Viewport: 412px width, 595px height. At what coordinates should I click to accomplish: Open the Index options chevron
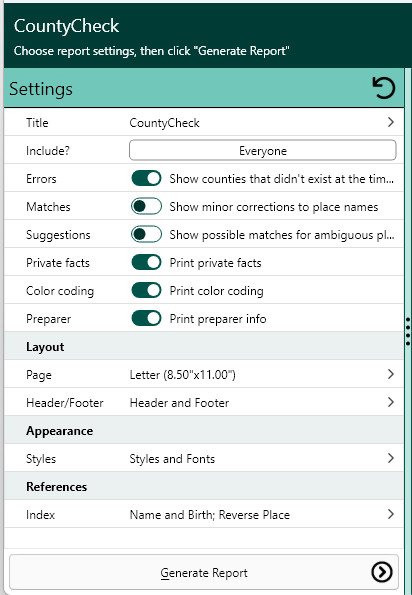coord(391,514)
